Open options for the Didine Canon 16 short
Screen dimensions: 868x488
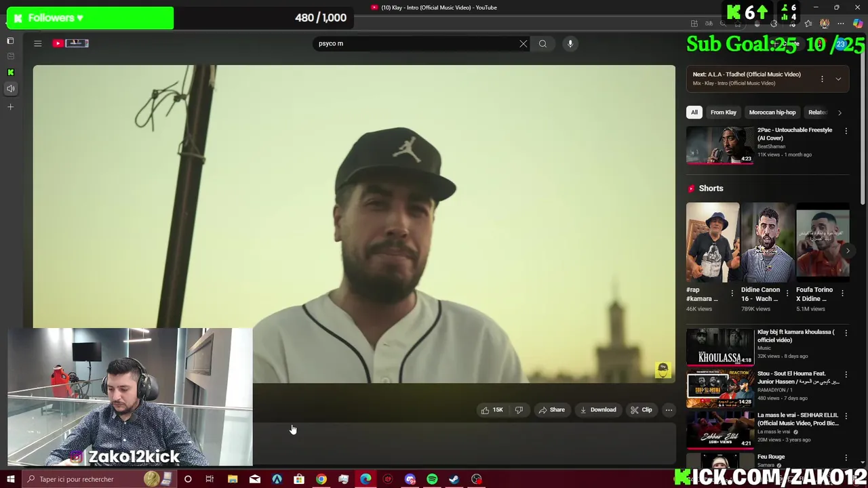click(787, 293)
